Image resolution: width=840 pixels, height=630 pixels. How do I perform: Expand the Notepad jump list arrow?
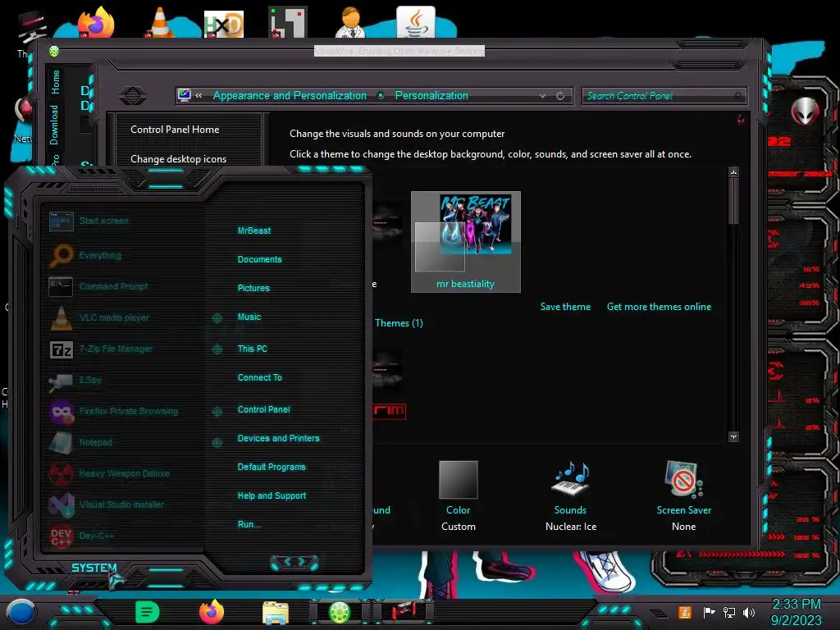[x=217, y=442]
